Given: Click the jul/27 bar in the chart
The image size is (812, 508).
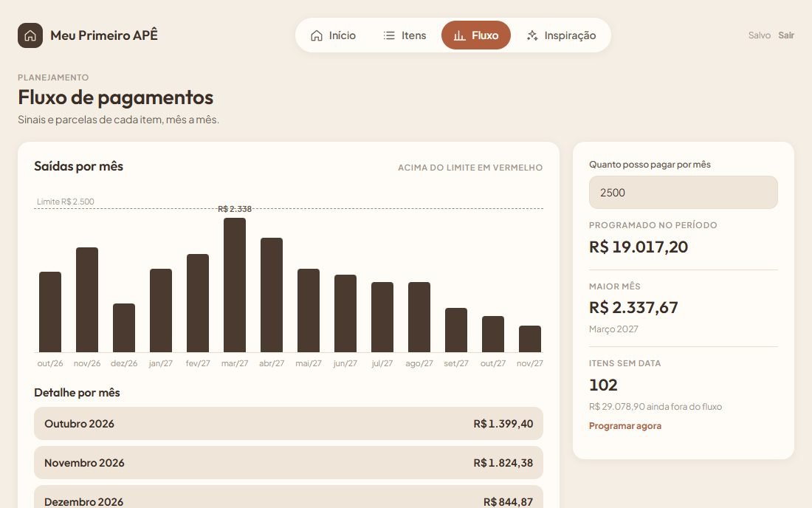Looking at the screenshot, I should (x=382, y=317).
